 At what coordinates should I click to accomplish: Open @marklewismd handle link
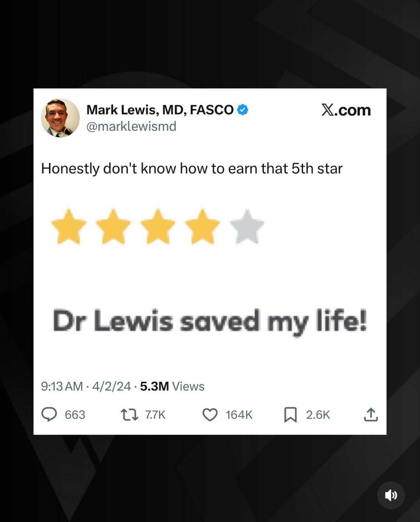[x=131, y=126]
